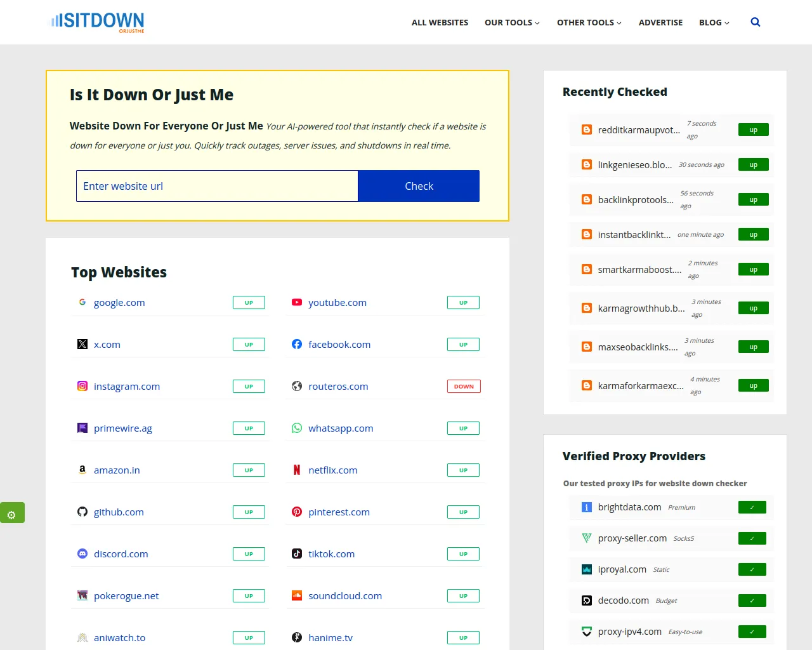
Task: Click the brightdata.com provider icon
Action: point(587,507)
